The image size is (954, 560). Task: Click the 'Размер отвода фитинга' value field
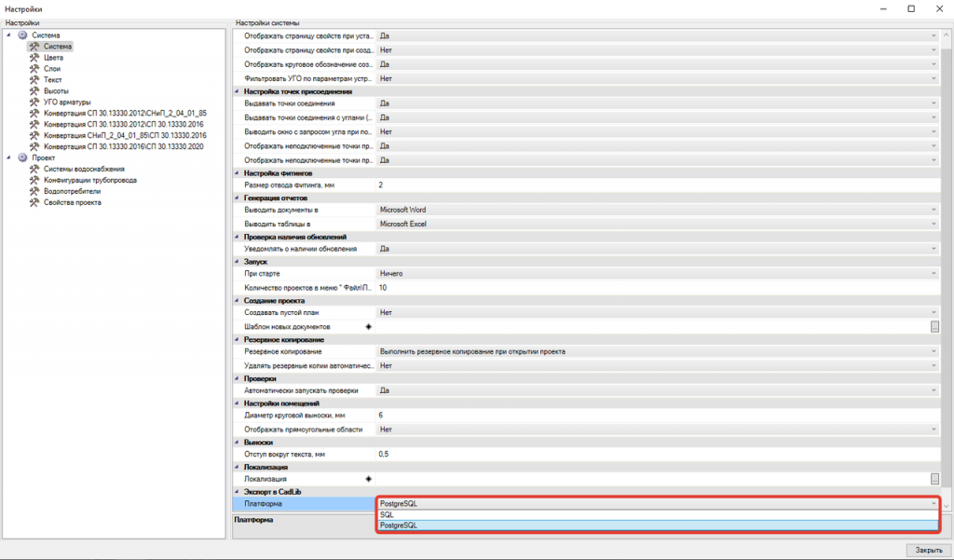point(652,185)
